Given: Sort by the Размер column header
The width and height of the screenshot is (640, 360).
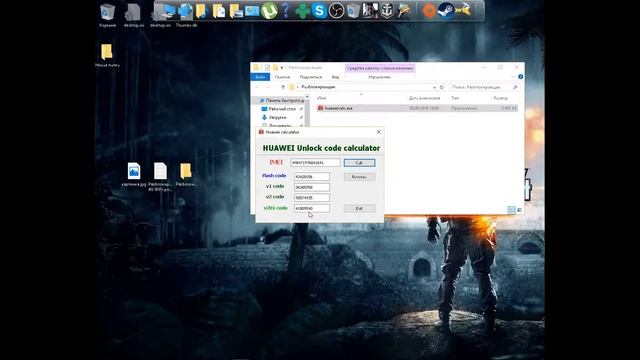Looking at the screenshot, I should click(500, 98).
